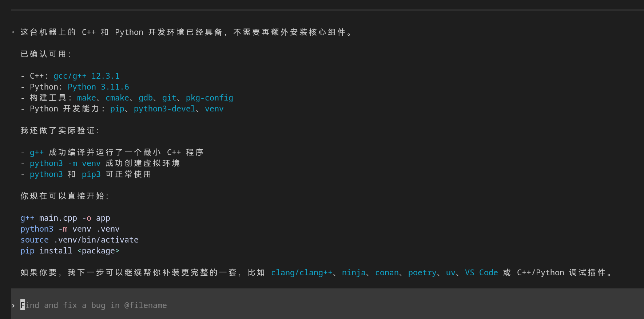The image size is (644, 319).
Task: Click the bullet marker before the first message line
Action: (13, 32)
